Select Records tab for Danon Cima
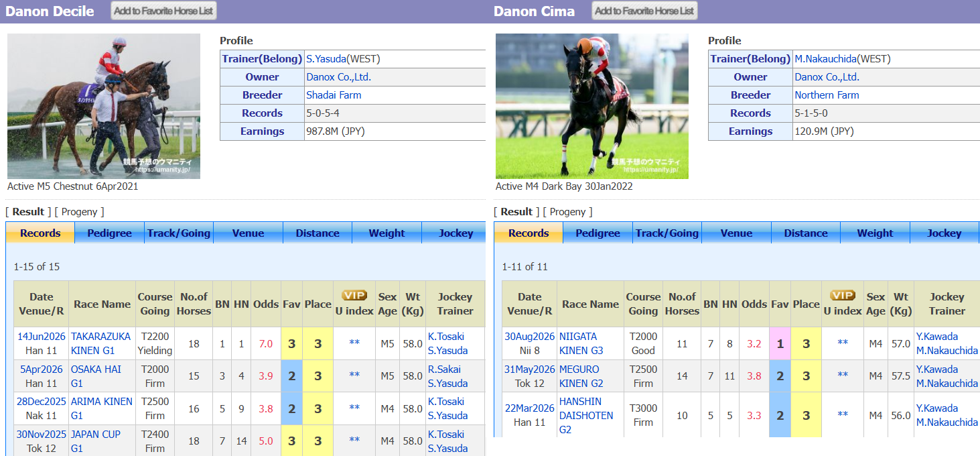The image size is (980, 456). pyautogui.click(x=529, y=233)
